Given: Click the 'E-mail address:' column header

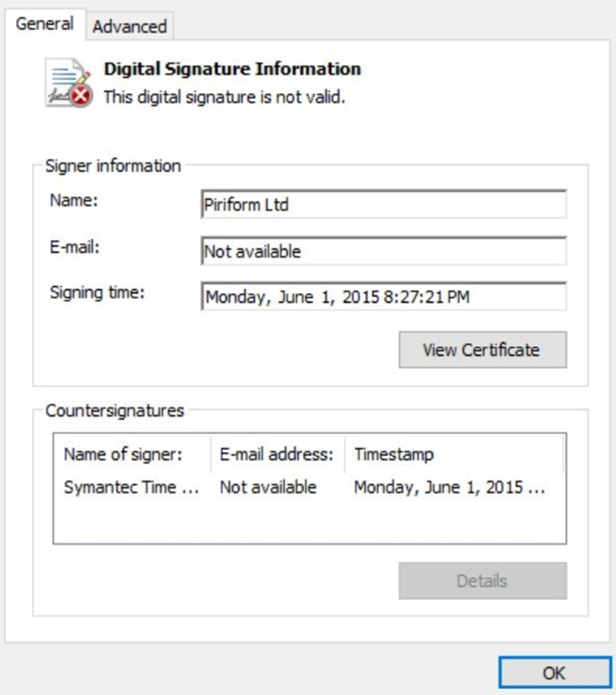Looking at the screenshot, I should pos(278,454).
